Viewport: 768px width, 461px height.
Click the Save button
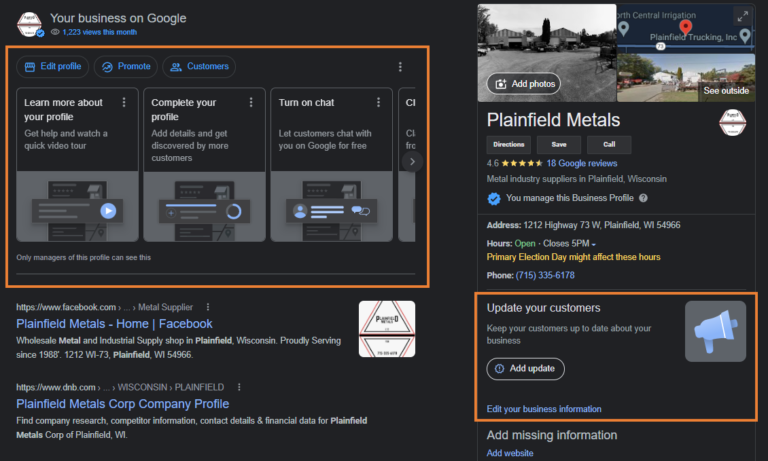pyautogui.click(x=559, y=145)
